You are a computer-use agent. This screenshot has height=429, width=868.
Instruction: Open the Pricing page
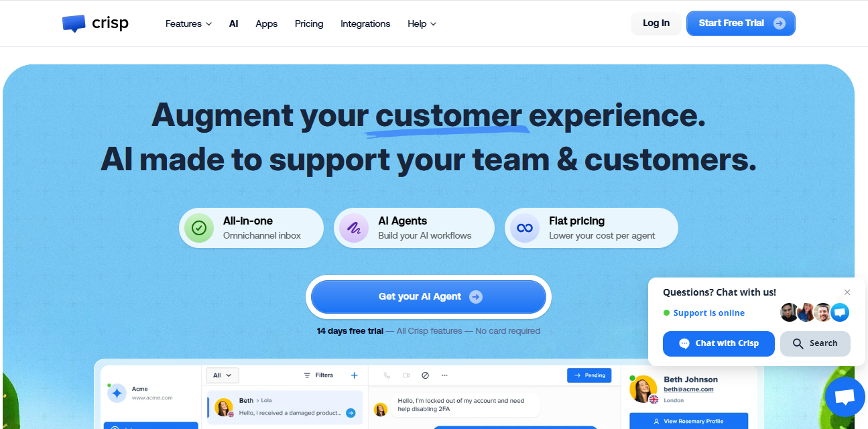(309, 23)
